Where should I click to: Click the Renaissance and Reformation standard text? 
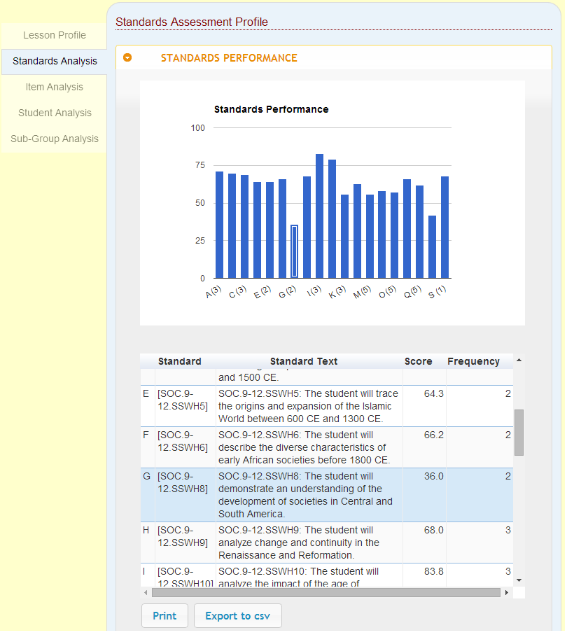(x=299, y=542)
